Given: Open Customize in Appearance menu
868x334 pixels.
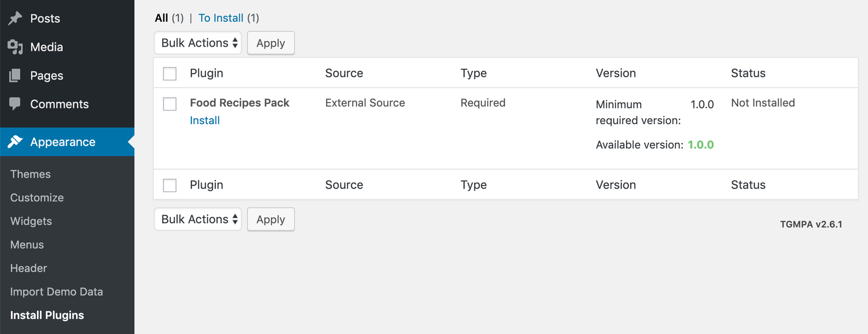Looking at the screenshot, I should [x=37, y=197].
